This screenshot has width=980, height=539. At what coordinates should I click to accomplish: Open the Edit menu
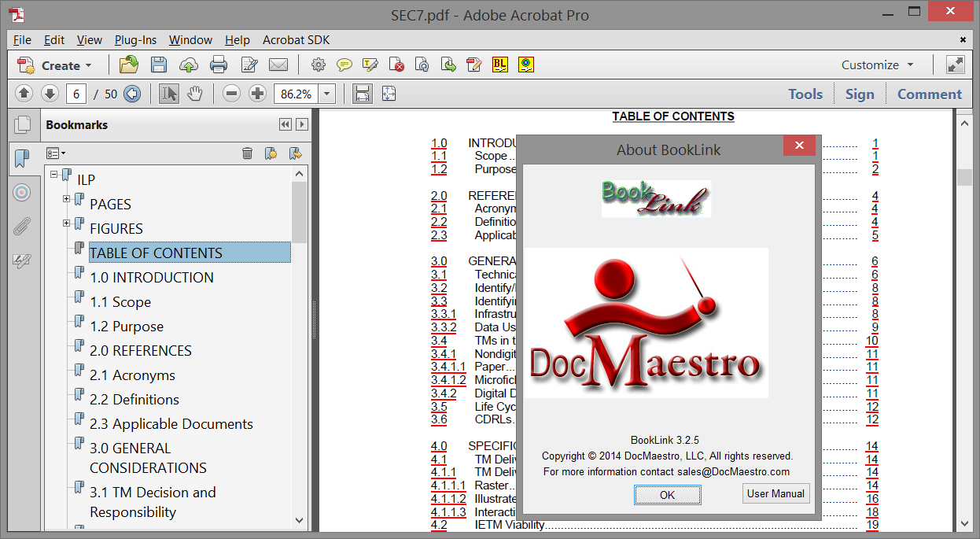pos(54,40)
